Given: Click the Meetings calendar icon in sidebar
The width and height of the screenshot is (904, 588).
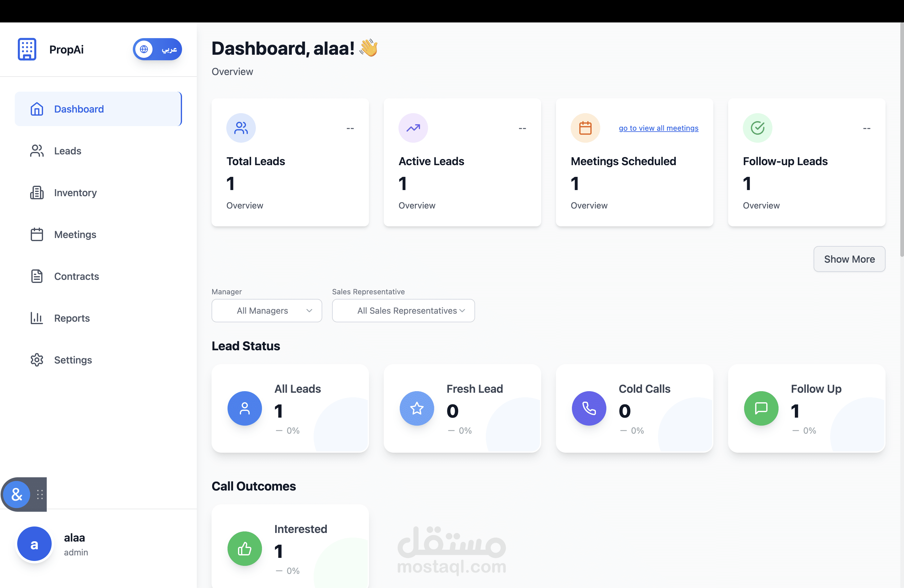Looking at the screenshot, I should click(x=37, y=234).
